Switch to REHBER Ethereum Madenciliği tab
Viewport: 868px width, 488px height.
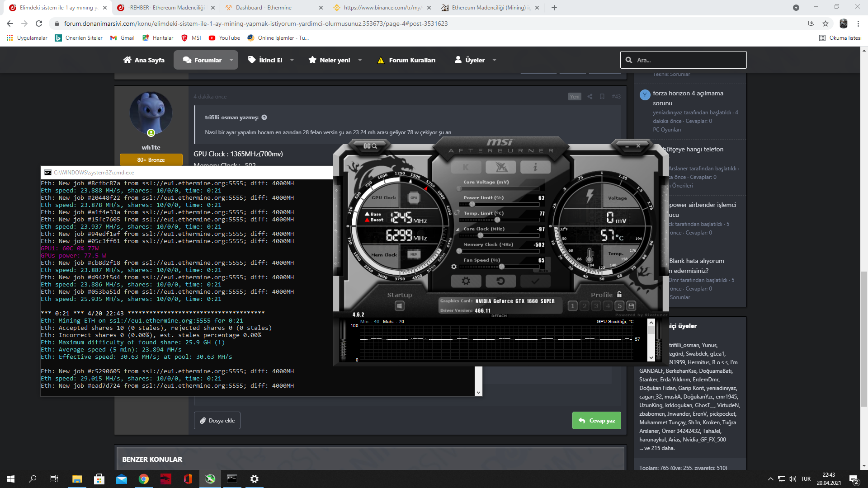pyautogui.click(x=165, y=8)
